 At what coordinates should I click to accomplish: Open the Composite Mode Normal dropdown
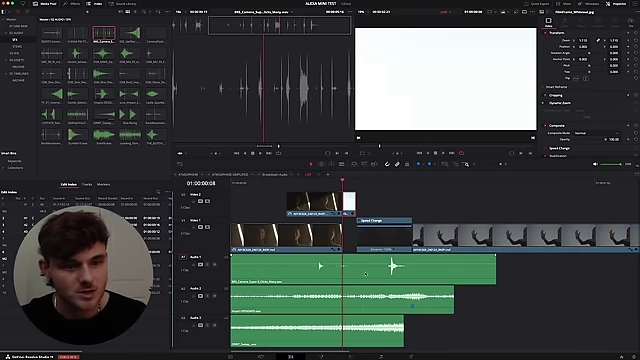click(596, 133)
